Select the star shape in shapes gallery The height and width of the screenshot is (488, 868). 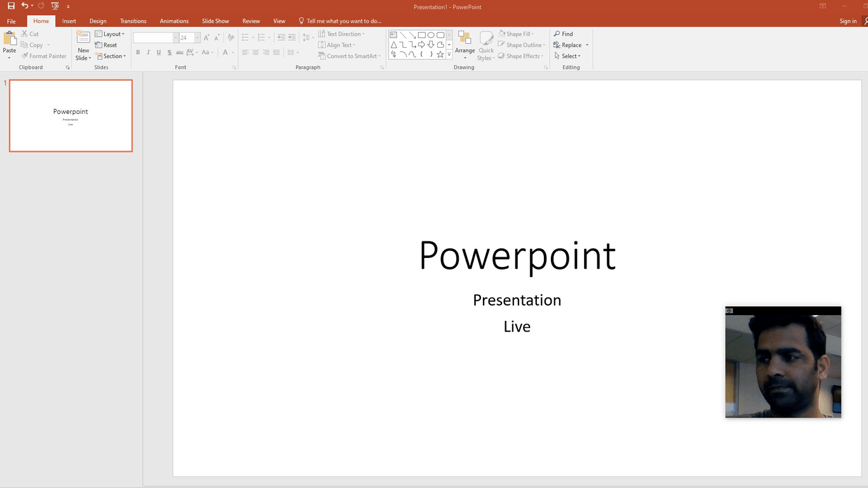point(440,55)
